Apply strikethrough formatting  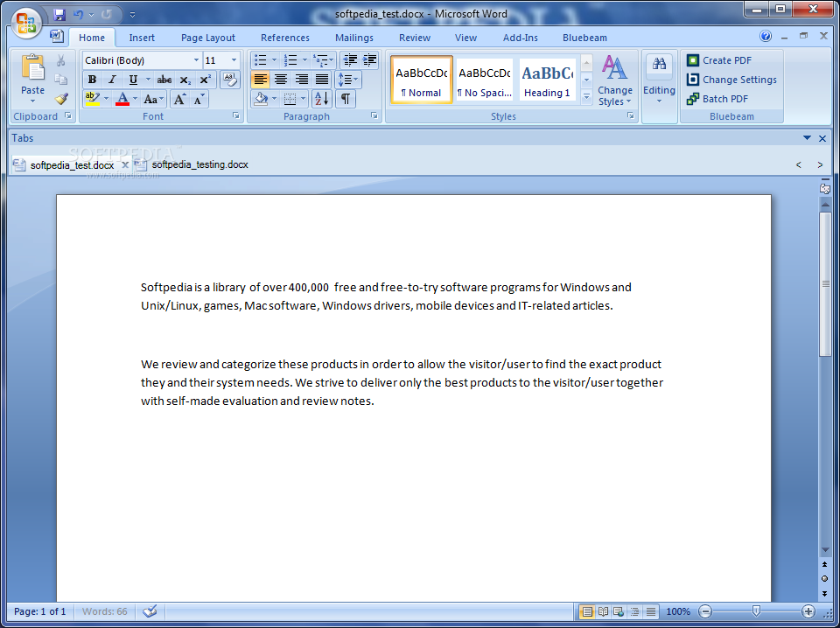(164, 80)
